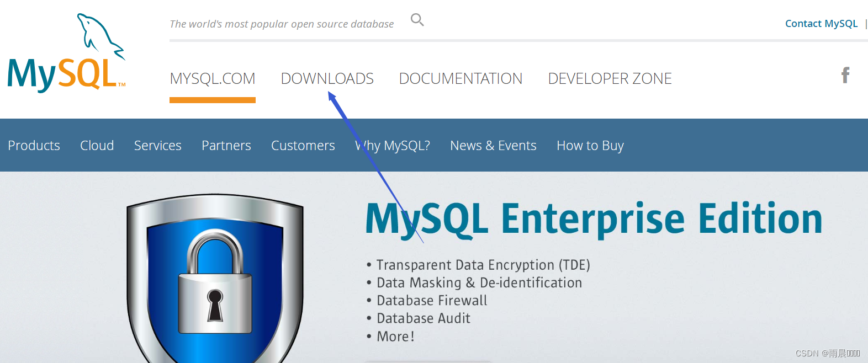
Task: Select Services in the blue navbar
Action: point(158,146)
